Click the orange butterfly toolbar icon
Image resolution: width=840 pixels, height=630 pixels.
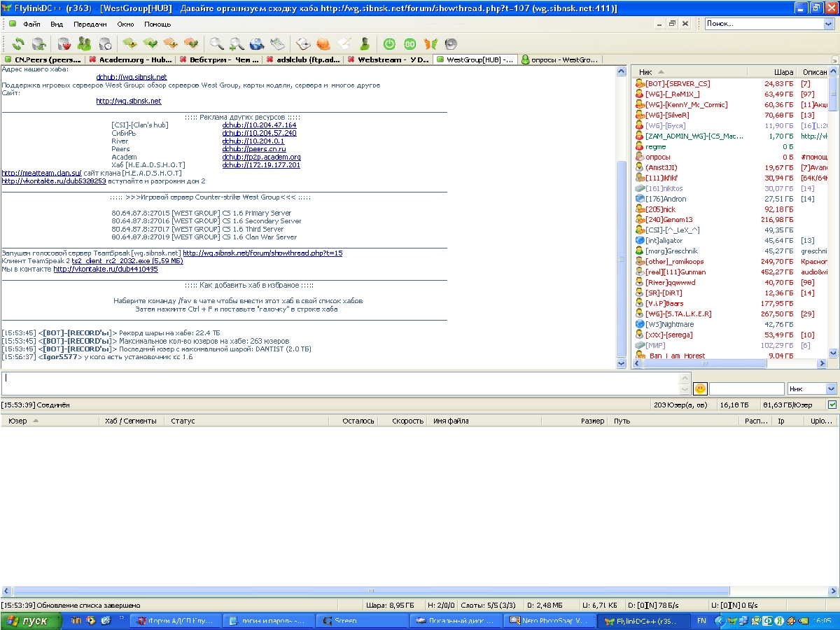[430, 43]
